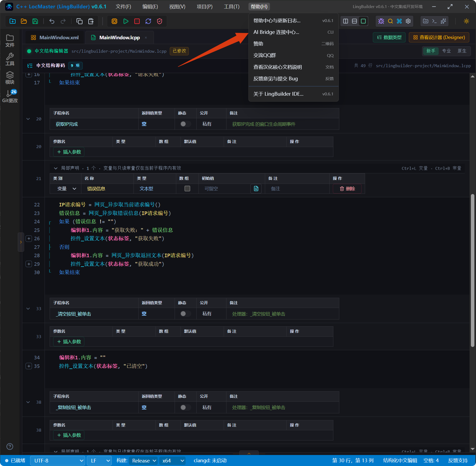Select 专业 editing mode
Image resolution: width=476 pixels, height=466 pixels.
click(446, 51)
